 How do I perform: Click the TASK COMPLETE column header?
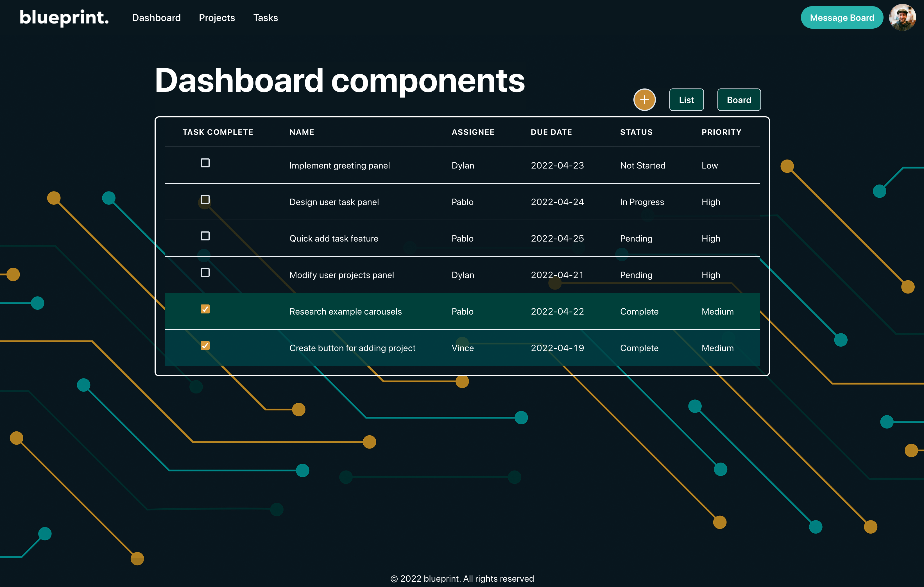[218, 132]
